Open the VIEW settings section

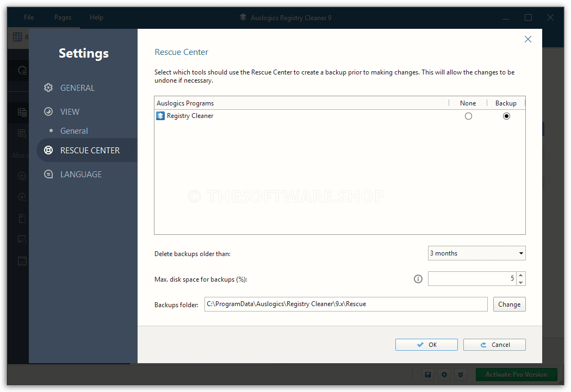point(70,111)
